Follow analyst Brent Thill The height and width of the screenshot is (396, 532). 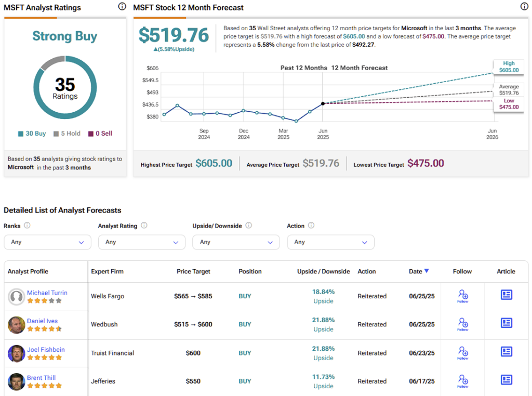[463, 381]
